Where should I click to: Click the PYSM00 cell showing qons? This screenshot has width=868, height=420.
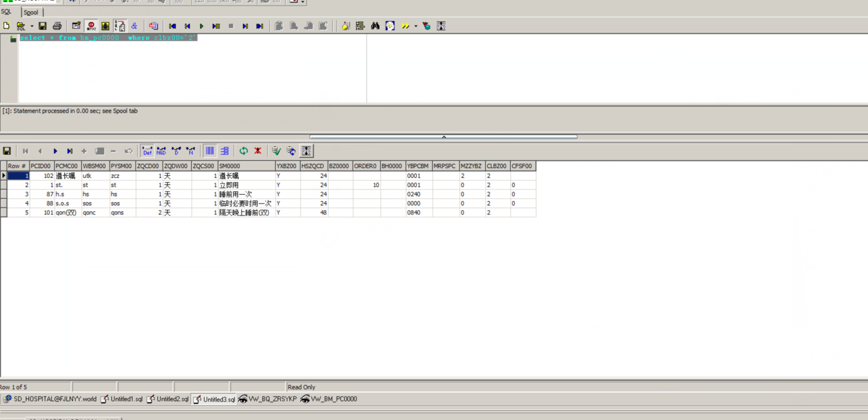[x=123, y=213]
